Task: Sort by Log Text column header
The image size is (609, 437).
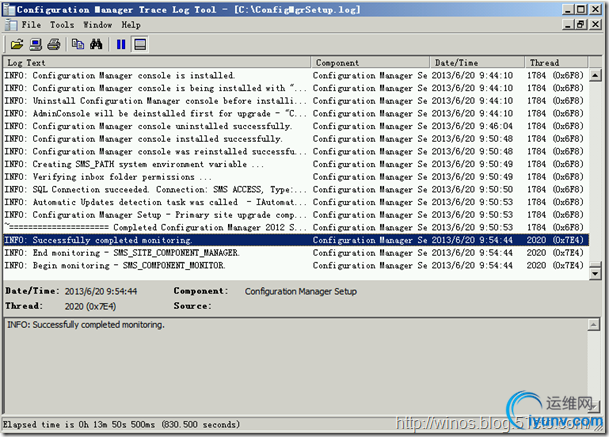Action: tap(157, 63)
